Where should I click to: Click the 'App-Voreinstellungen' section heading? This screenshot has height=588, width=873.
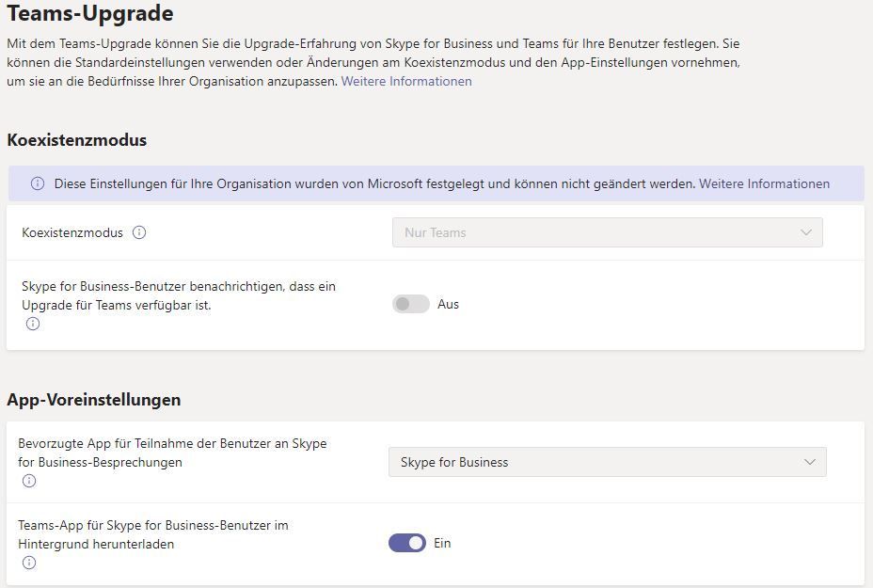[94, 400]
